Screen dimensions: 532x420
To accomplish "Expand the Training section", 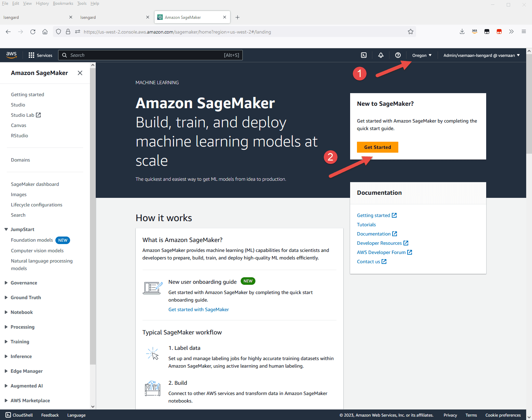I will [6, 342].
